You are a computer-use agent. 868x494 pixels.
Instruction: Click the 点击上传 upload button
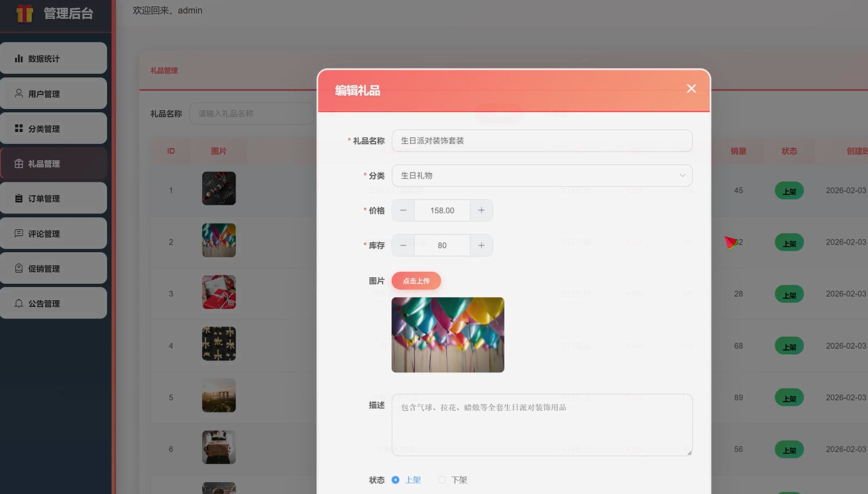[416, 281]
